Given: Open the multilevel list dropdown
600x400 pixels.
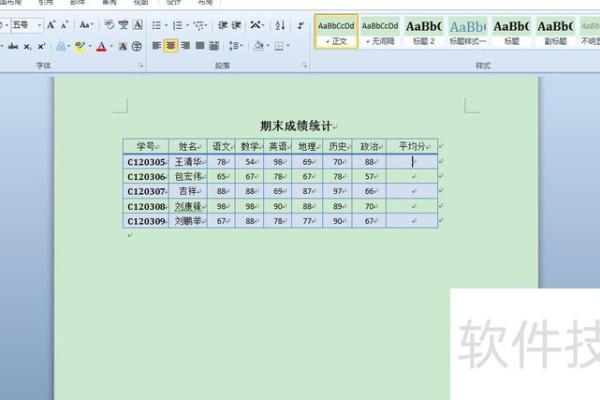Looking at the screenshot, I should pos(200,26).
